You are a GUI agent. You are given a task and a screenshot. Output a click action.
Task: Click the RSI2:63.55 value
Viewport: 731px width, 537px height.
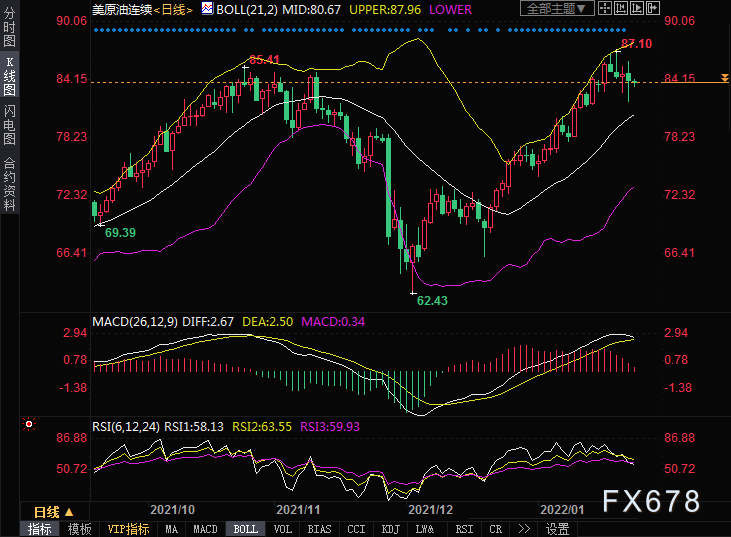(262, 427)
